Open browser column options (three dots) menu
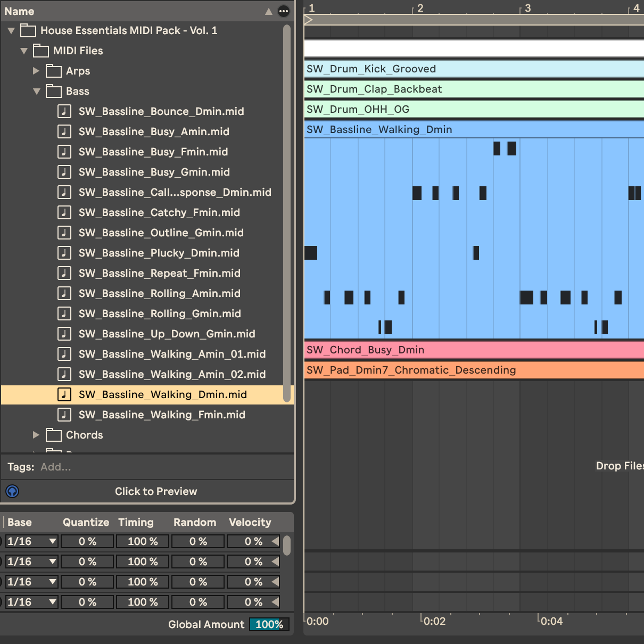The width and height of the screenshot is (644, 644). (284, 11)
